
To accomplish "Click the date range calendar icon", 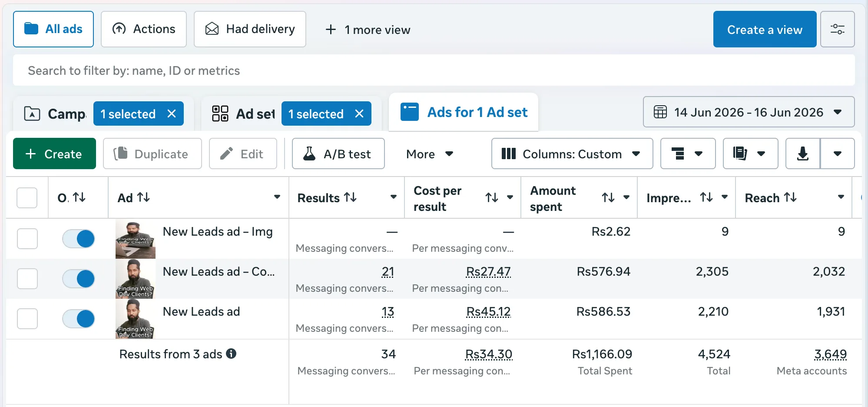I will pos(660,112).
